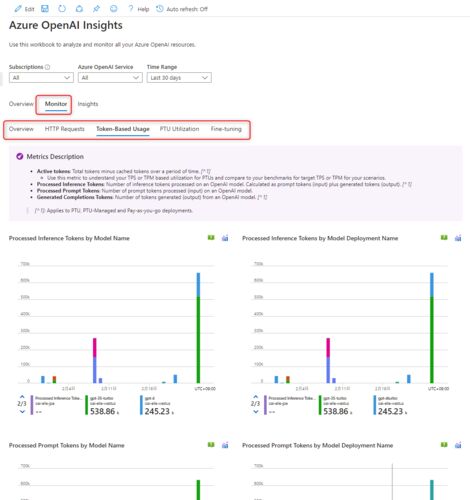Click green icon for Prompt Tokens by Model Name

click(x=211, y=445)
